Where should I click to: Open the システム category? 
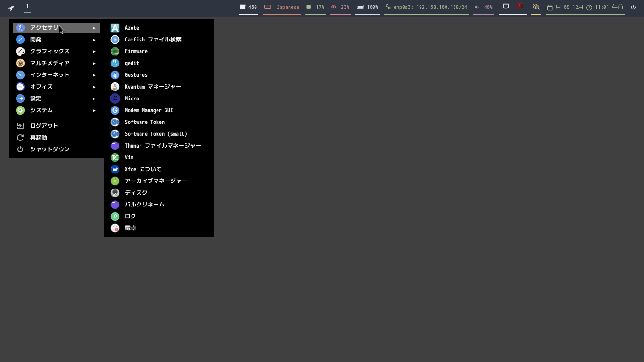[57, 110]
